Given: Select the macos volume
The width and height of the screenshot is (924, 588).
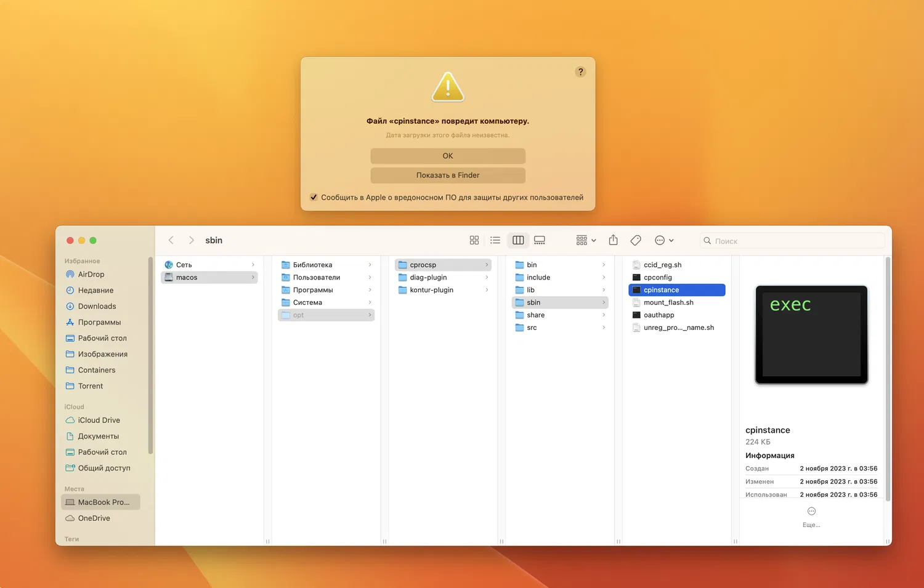Looking at the screenshot, I should pyautogui.click(x=209, y=278).
